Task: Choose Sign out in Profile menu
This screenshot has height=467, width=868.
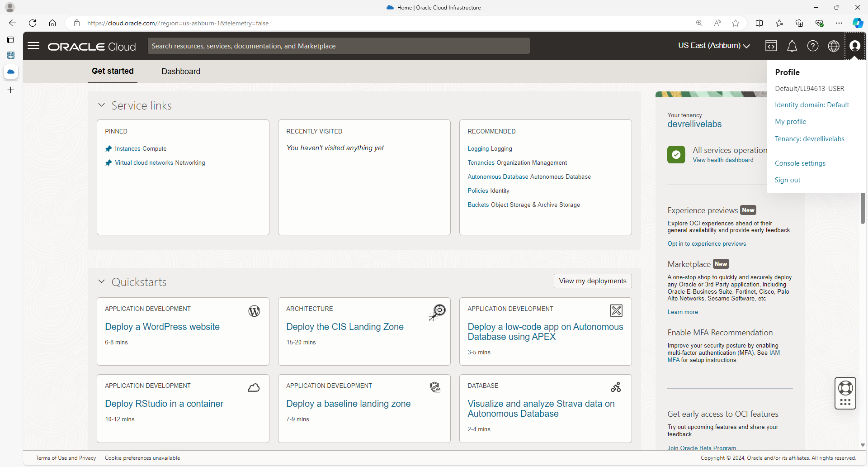Action: [x=787, y=180]
